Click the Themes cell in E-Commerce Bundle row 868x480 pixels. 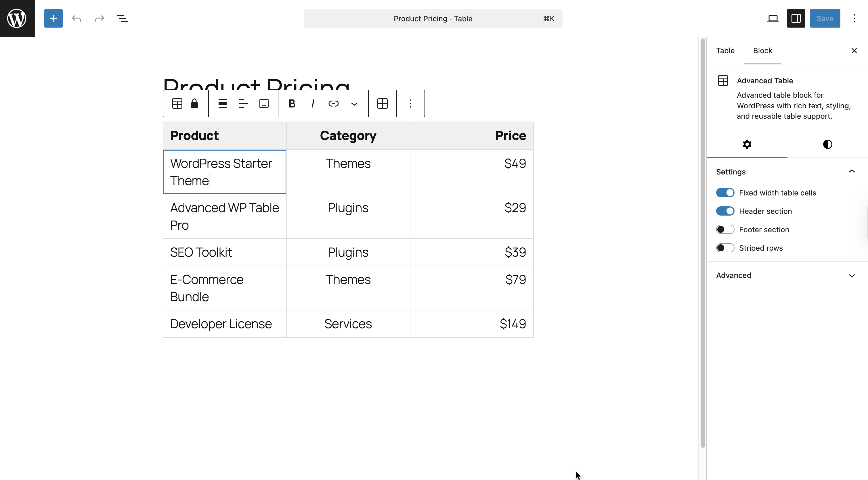tap(348, 288)
